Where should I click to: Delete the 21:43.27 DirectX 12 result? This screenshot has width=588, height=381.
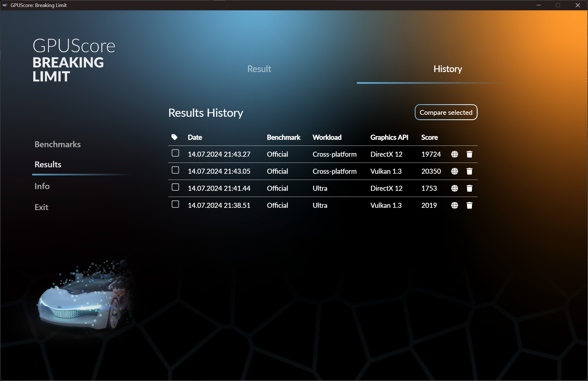click(469, 154)
